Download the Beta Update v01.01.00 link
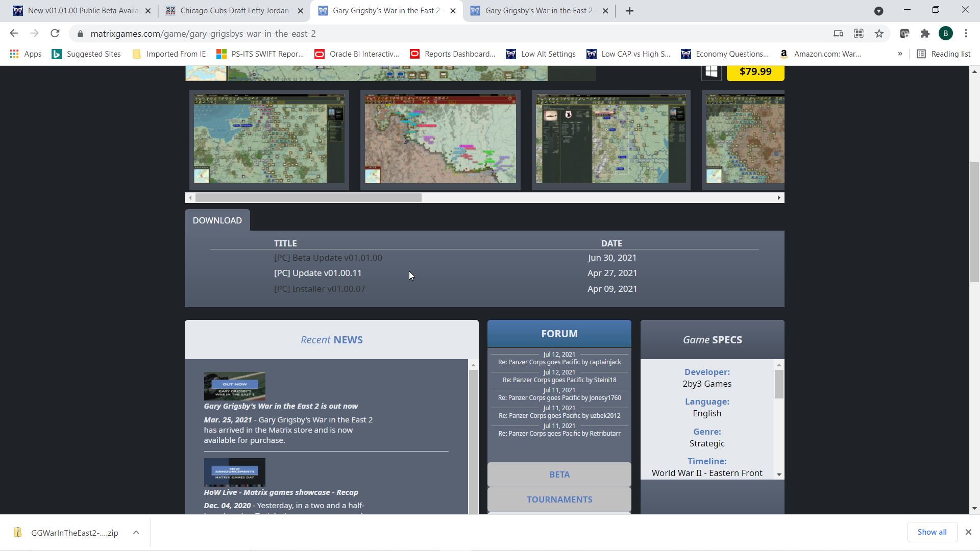The image size is (980, 551). click(328, 258)
